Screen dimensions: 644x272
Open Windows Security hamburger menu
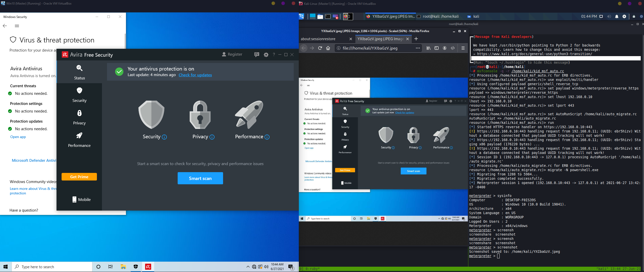point(17,26)
